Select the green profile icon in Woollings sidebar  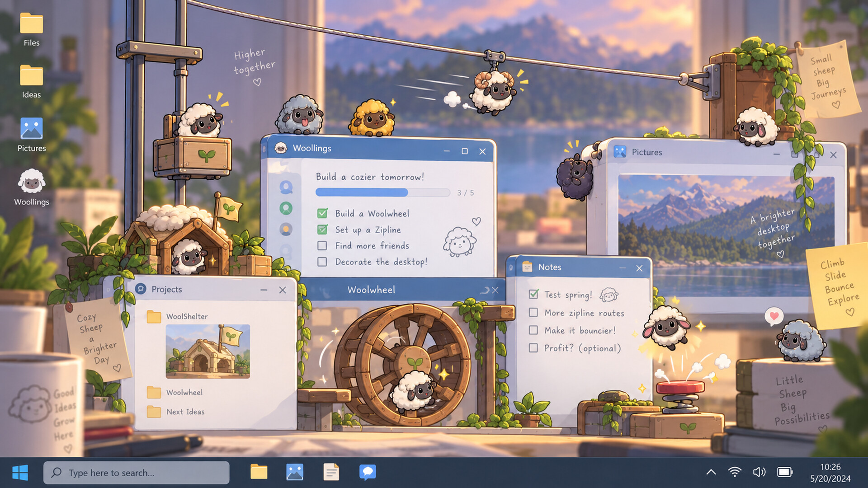coord(286,208)
